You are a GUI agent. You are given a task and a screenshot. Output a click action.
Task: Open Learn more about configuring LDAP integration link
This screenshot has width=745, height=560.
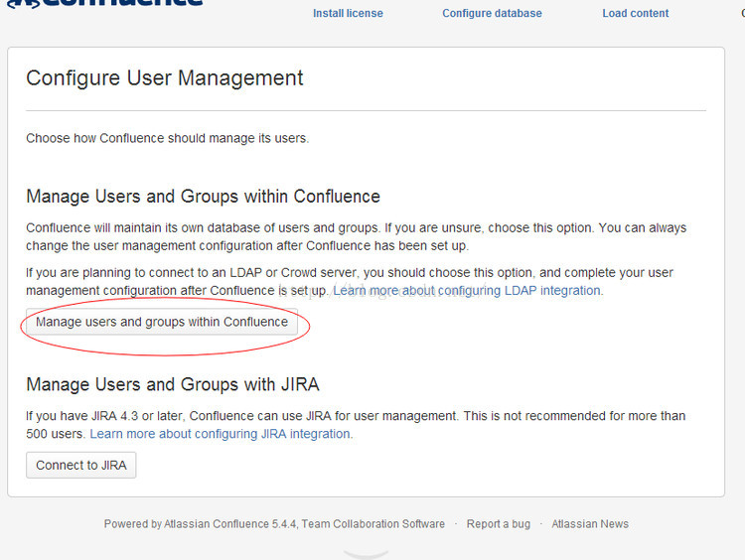pos(468,290)
